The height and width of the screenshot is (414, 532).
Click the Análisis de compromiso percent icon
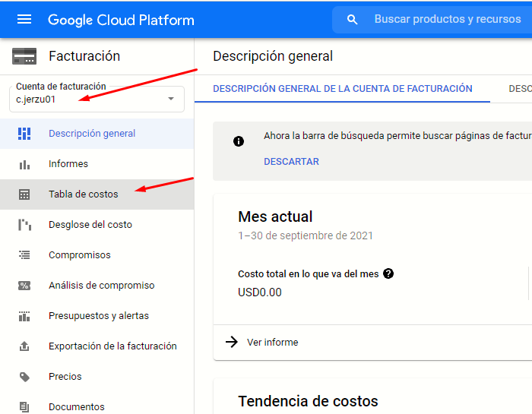pos(24,286)
